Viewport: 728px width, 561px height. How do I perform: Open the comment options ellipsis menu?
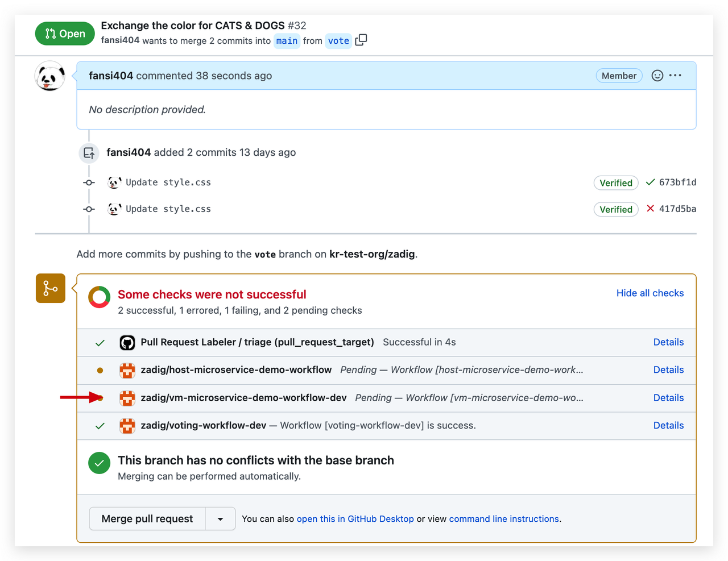[676, 76]
